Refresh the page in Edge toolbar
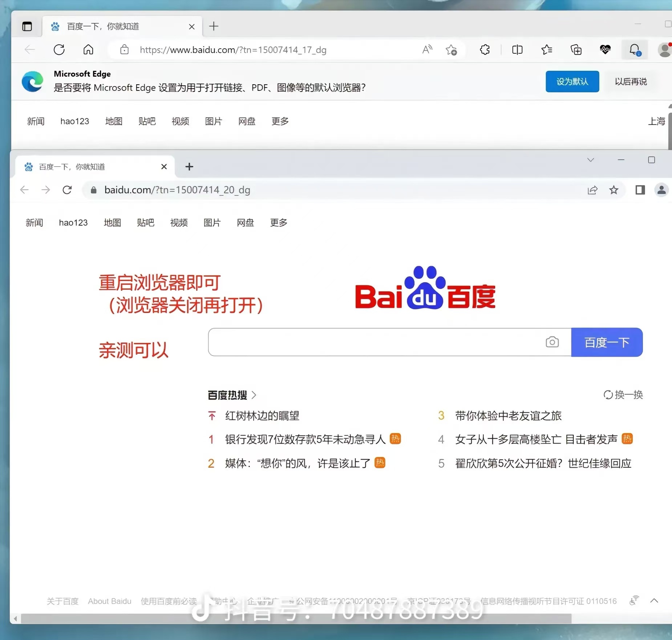 pyautogui.click(x=59, y=49)
